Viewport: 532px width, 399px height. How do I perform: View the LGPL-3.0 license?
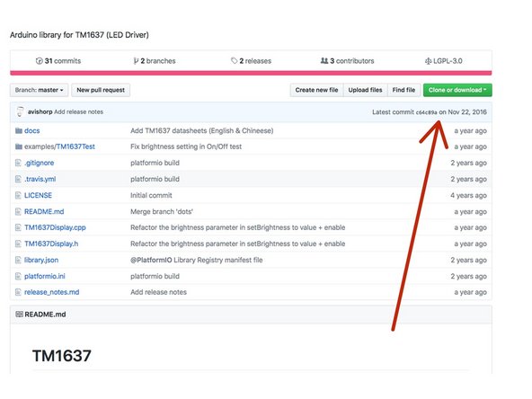coord(443,61)
